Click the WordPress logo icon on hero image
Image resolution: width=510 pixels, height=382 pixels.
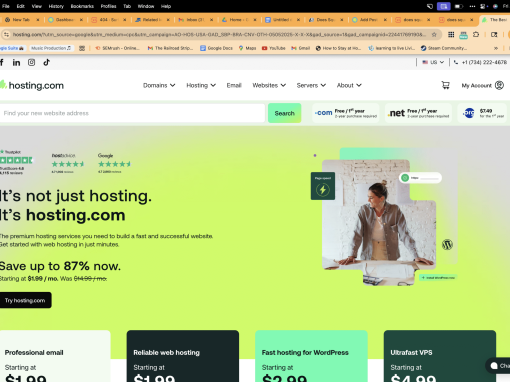coord(447,245)
